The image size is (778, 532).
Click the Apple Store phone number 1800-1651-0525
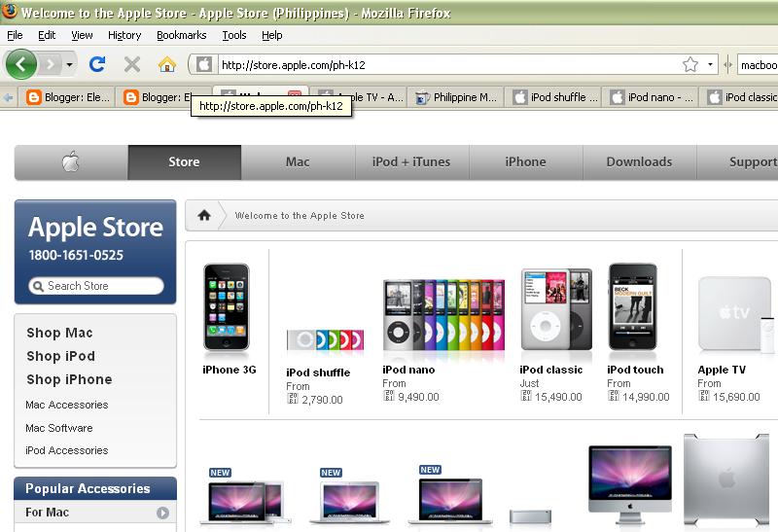(x=76, y=255)
